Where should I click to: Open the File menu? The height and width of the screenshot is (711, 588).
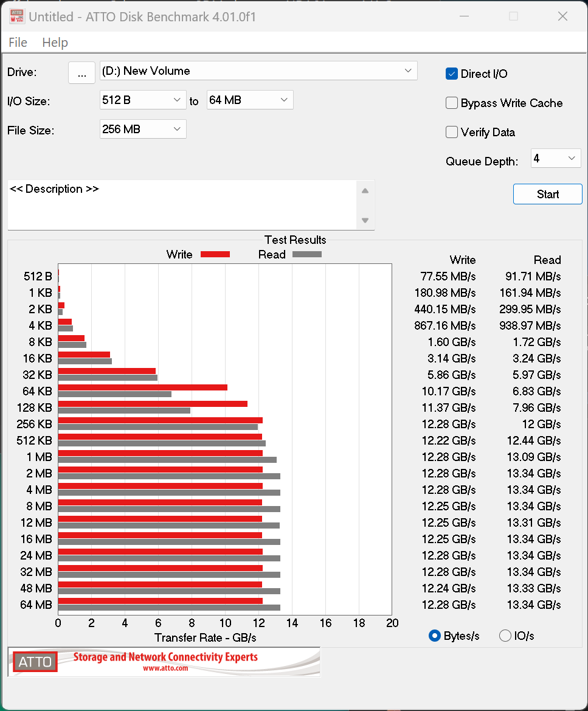coord(18,43)
